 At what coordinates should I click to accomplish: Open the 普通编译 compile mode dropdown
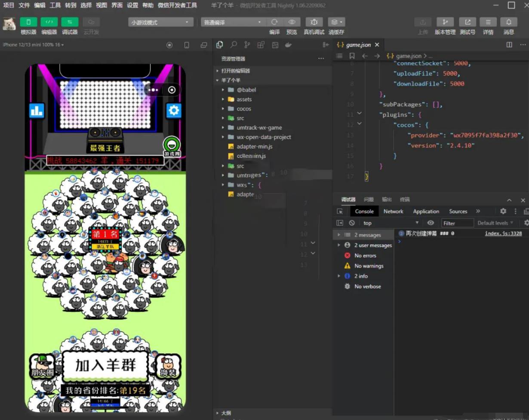click(232, 22)
